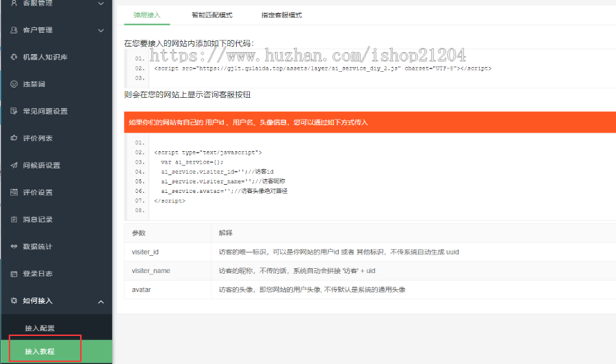Switch to the 弹层接入 tab
Viewport: 616px width, 364px height.
pos(147,15)
